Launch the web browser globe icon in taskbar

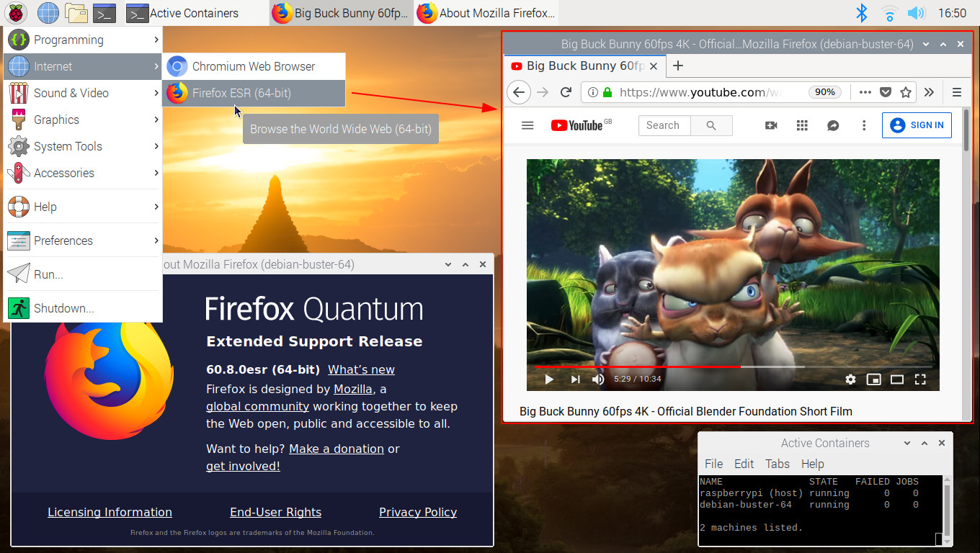tap(48, 13)
